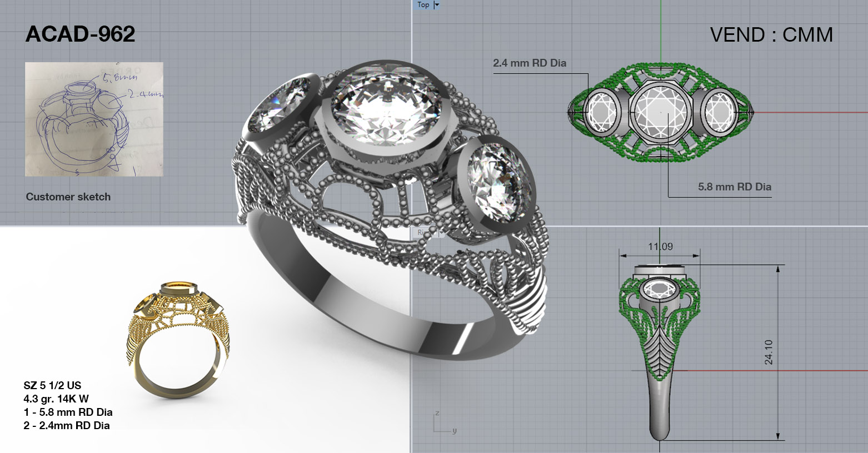The height and width of the screenshot is (453, 868).
Task: Click the SZ 5 1/2 US text
Action: tap(52, 385)
